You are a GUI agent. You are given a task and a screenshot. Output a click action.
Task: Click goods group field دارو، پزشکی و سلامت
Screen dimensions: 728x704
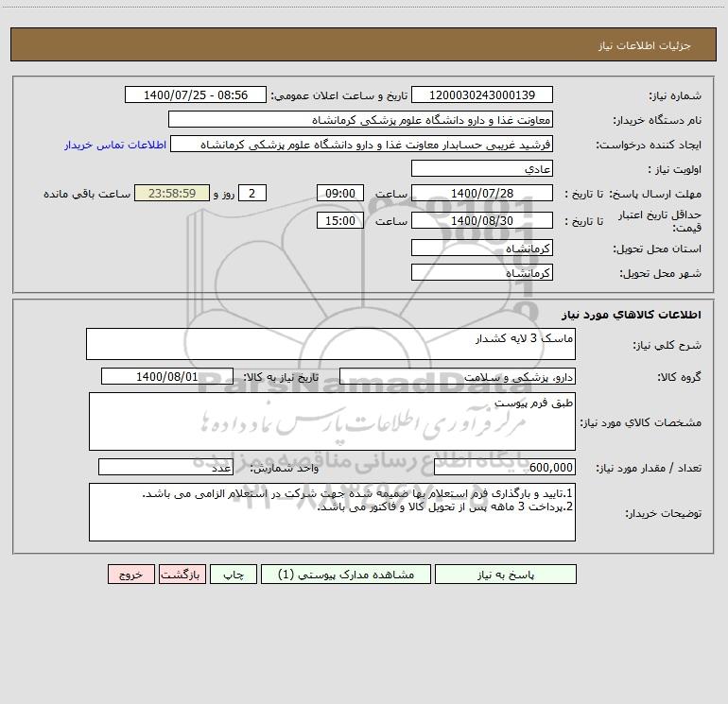click(x=458, y=376)
